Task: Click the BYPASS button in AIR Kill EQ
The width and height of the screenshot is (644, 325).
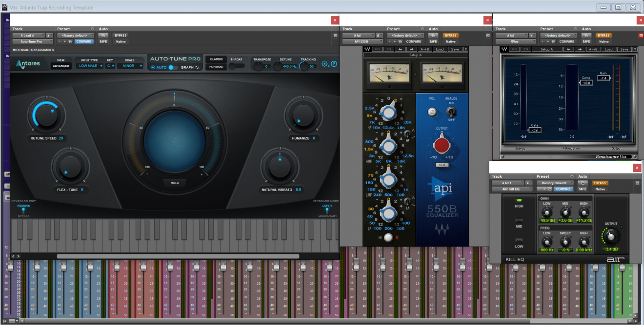Action: pyautogui.click(x=600, y=183)
